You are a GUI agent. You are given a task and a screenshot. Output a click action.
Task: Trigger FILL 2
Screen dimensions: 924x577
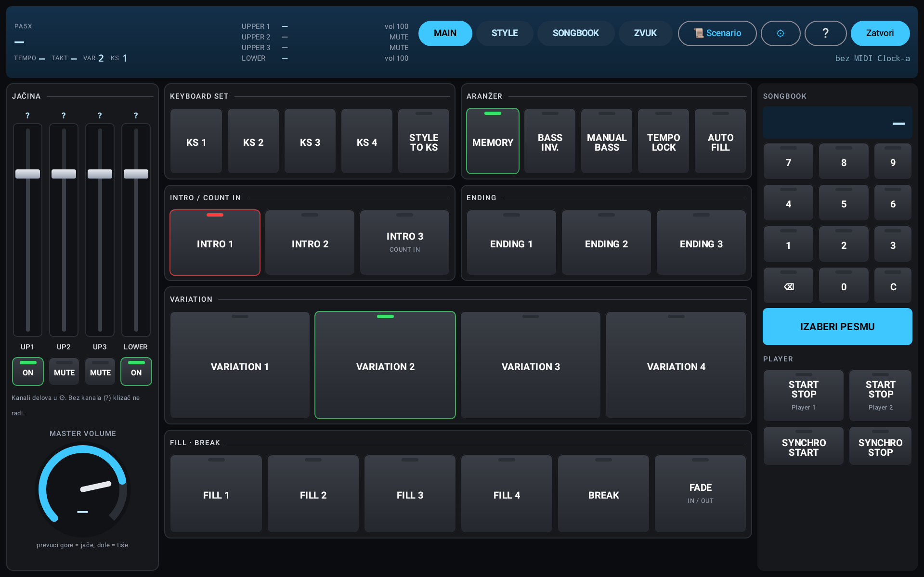tap(313, 494)
